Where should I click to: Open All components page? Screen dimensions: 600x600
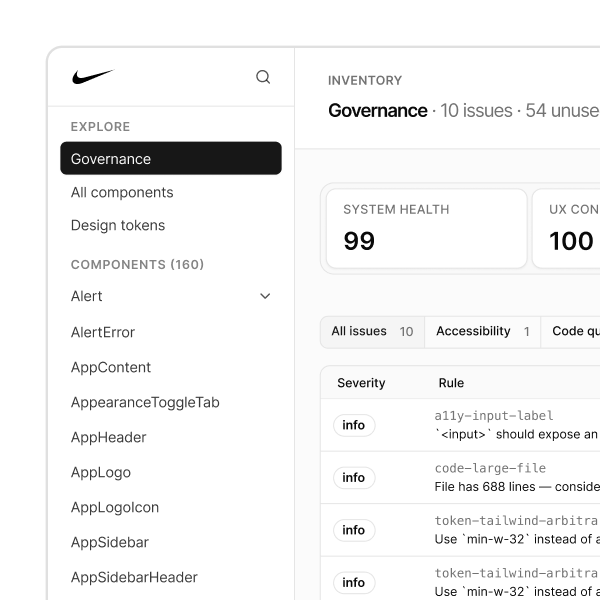pos(122,192)
